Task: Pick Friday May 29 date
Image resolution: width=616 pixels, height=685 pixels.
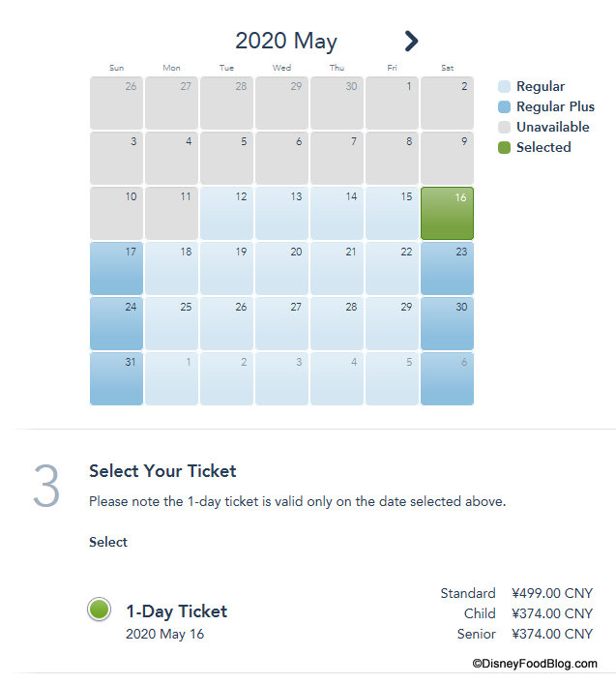Action: [x=393, y=323]
